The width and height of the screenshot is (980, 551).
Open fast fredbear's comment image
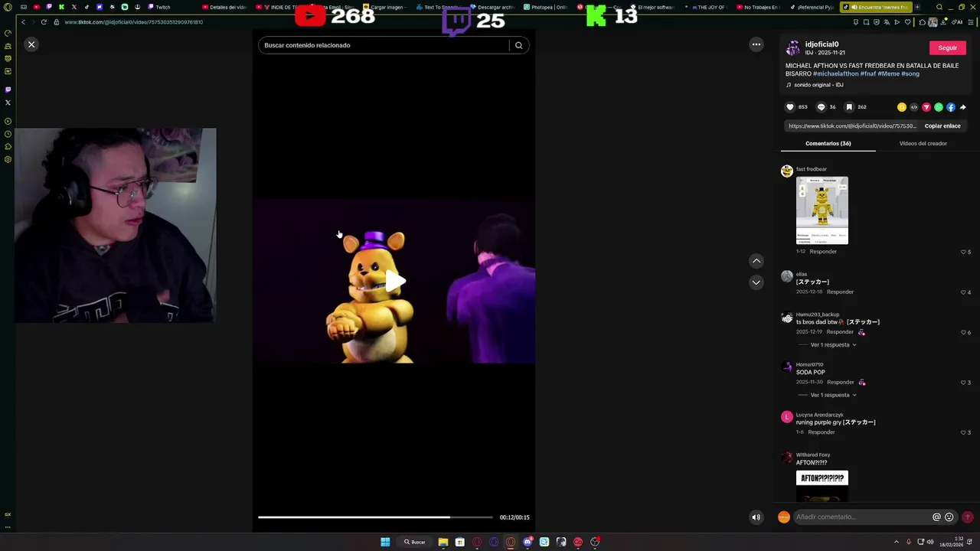822,210
